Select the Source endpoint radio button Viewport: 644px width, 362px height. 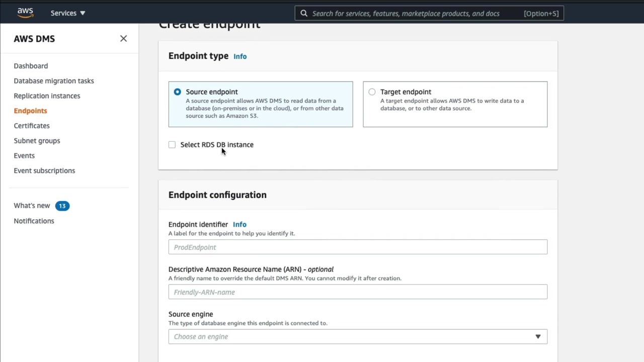click(x=177, y=92)
